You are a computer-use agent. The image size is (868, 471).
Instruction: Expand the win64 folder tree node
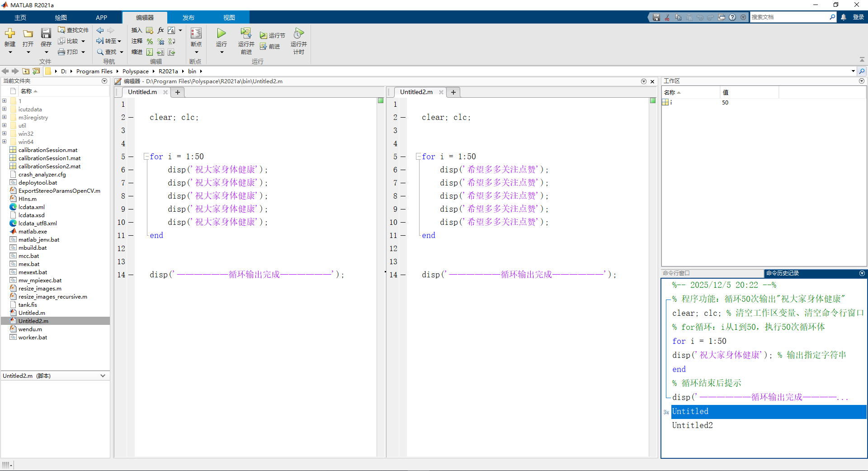4,142
